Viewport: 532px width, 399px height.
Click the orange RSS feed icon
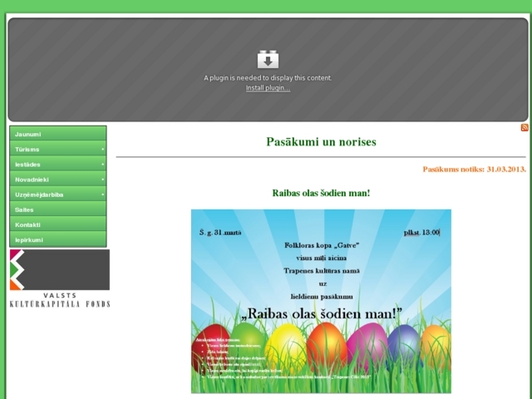coord(525,127)
